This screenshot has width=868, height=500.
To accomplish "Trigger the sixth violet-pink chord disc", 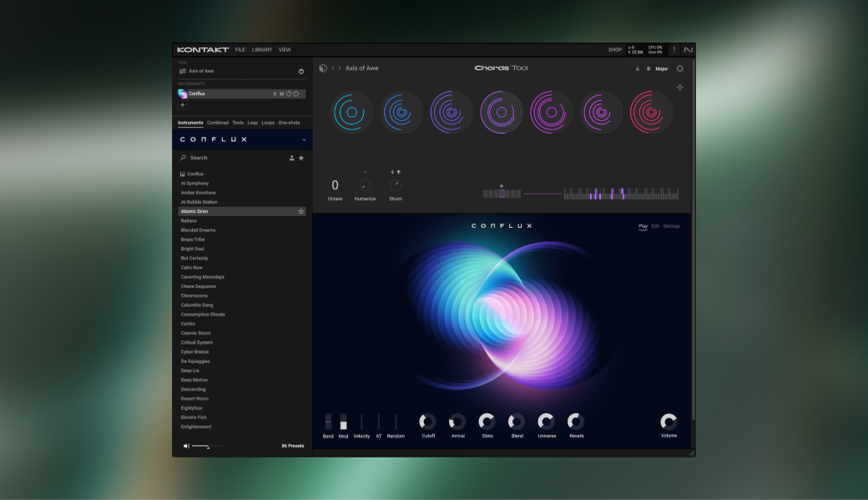I will coord(601,113).
